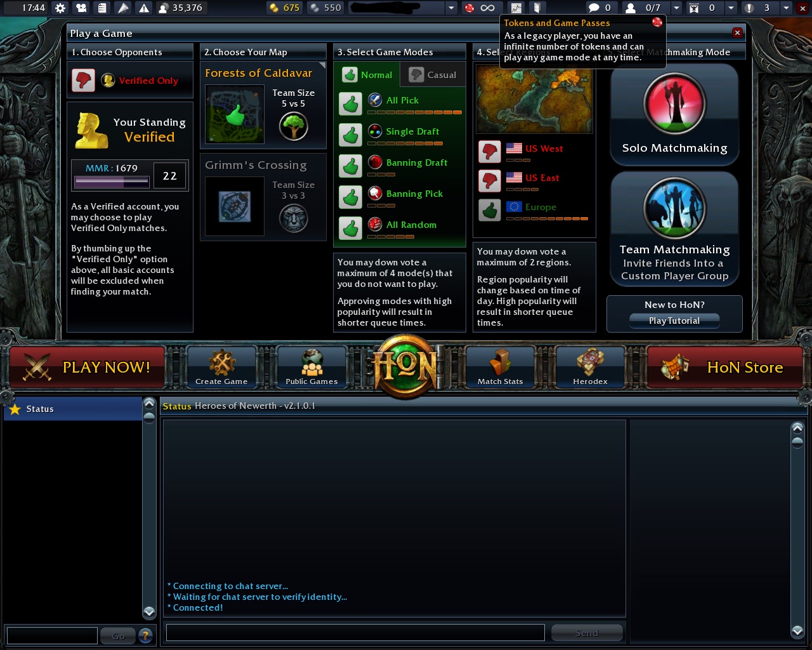The image size is (812, 650).
Task: Open the stats graph icon in top bar
Action: (x=516, y=8)
